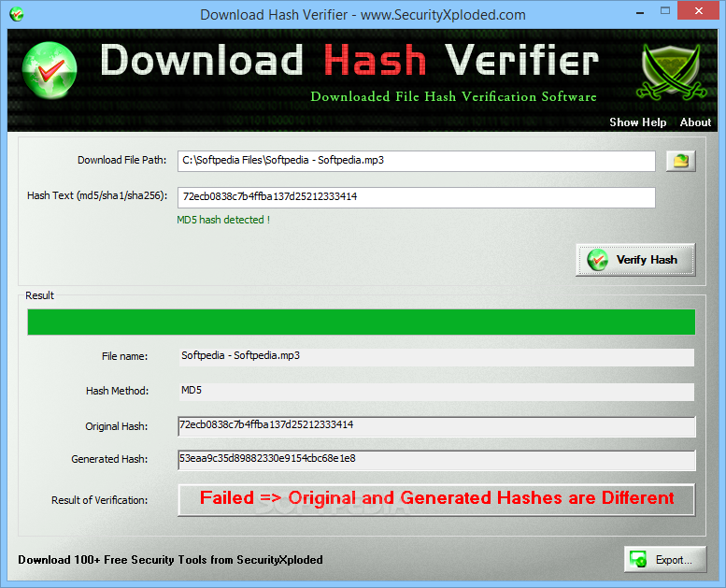Click the Original Hash field
726x588 pixels.
point(436,426)
